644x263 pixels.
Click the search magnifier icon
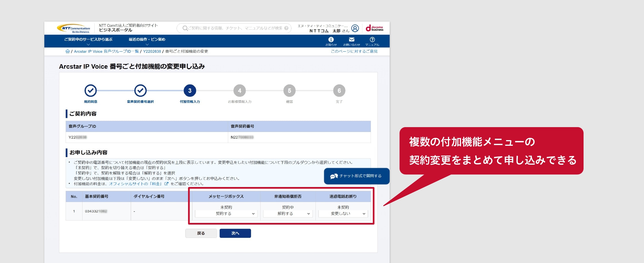185,28
